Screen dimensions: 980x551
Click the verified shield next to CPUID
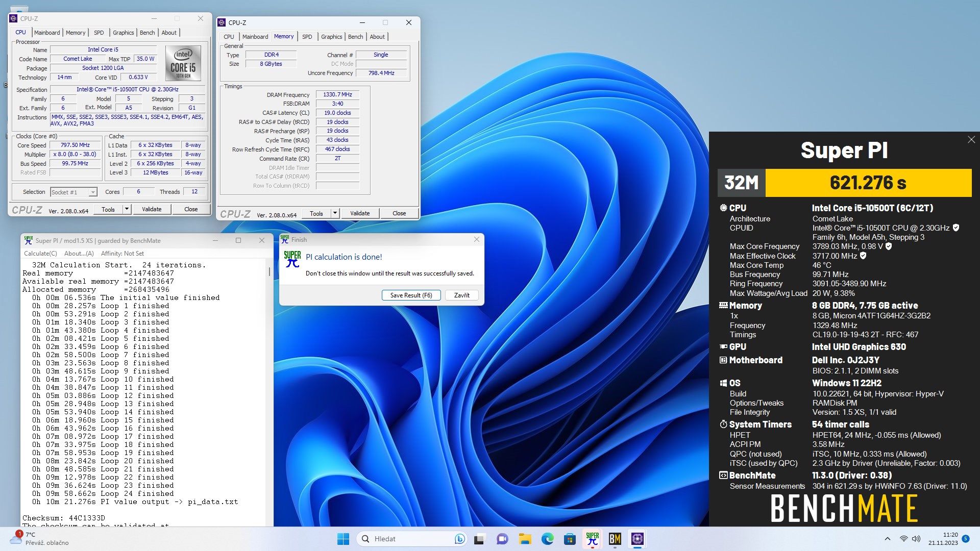[956, 228]
